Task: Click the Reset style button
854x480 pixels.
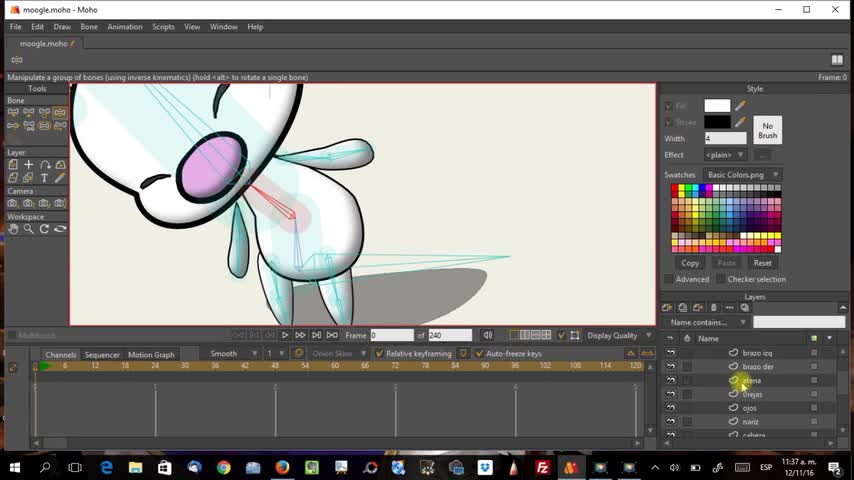Action: point(762,263)
